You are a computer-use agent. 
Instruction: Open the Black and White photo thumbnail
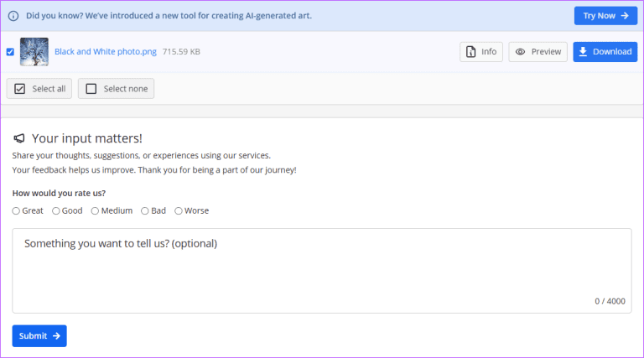(x=34, y=52)
